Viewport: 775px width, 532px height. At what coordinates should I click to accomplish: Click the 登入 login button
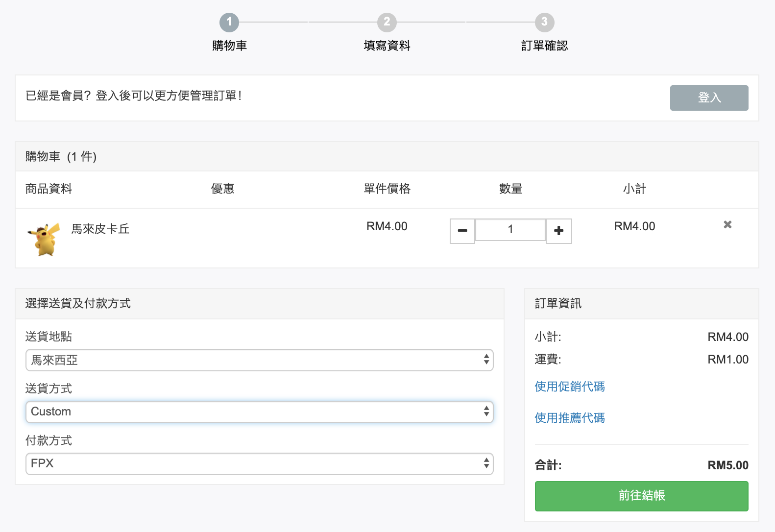tap(709, 98)
